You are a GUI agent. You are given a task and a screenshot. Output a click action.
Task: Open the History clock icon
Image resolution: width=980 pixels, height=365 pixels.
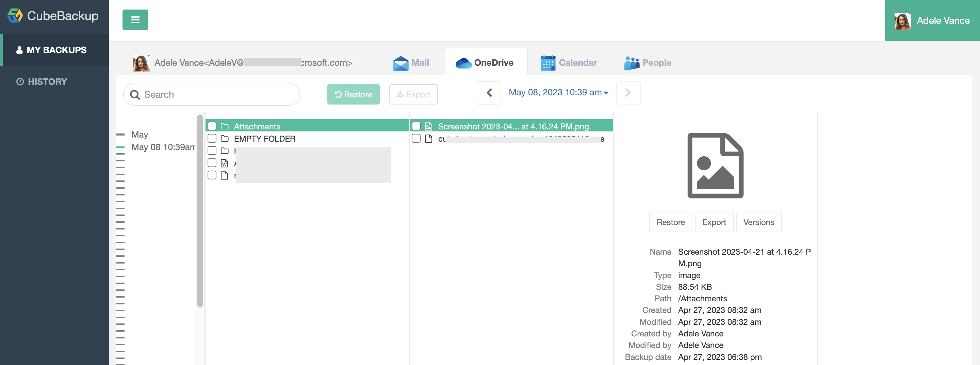tap(20, 81)
